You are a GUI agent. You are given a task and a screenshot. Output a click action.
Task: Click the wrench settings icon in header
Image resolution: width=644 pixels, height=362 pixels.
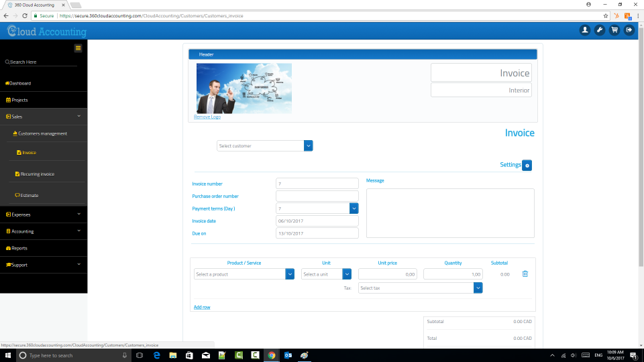click(x=600, y=30)
